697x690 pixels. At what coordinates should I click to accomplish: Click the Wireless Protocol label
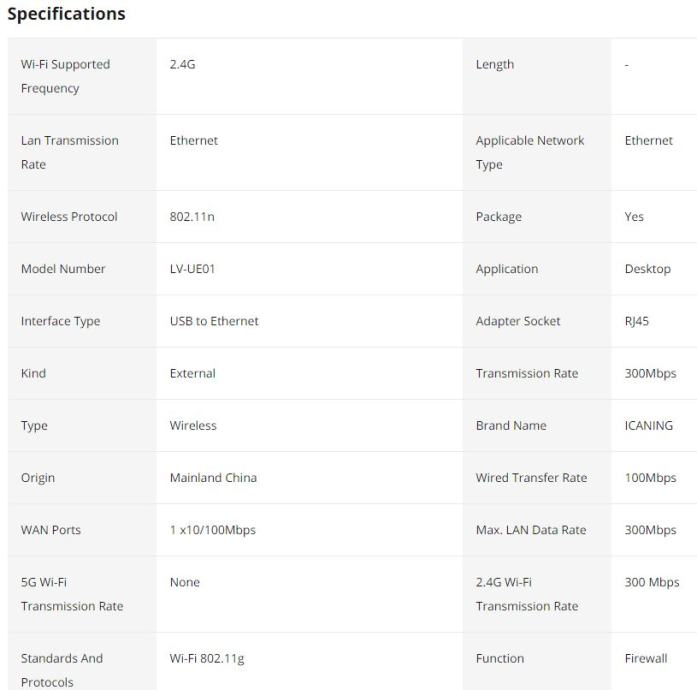pos(69,217)
